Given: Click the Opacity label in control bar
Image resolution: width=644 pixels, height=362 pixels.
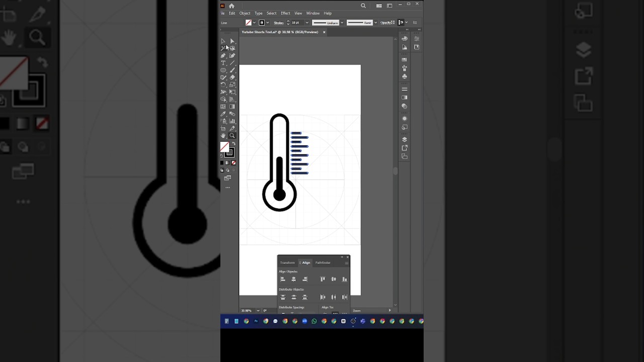Looking at the screenshot, I should (385, 23).
